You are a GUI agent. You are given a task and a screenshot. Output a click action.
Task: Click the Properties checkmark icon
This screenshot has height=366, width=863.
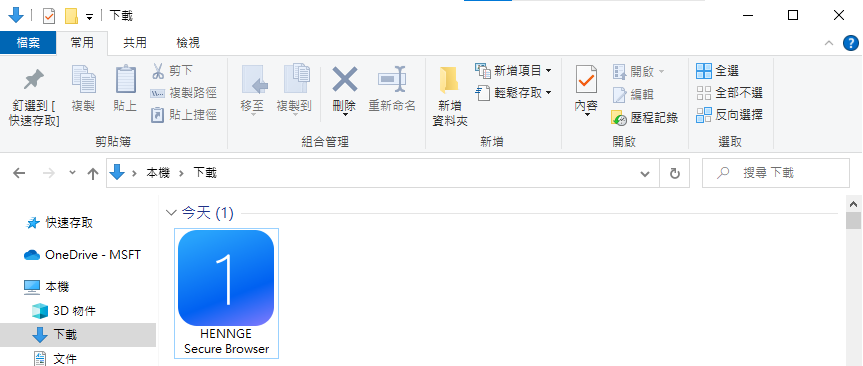(x=586, y=80)
